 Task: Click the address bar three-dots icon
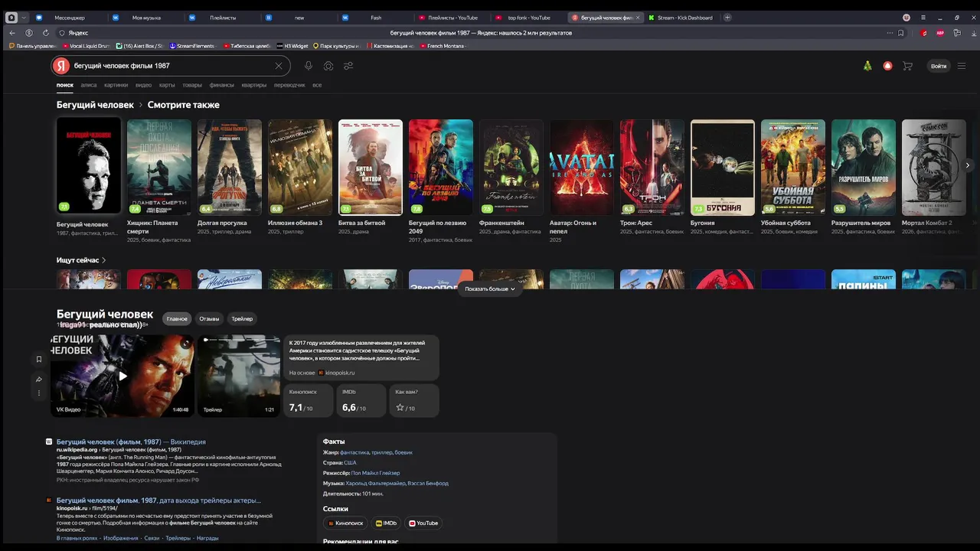(x=889, y=33)
